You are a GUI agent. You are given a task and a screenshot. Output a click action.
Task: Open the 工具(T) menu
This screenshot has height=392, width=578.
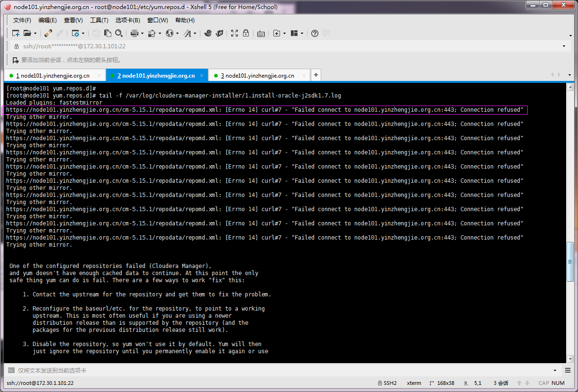click(x=99, y=20)
